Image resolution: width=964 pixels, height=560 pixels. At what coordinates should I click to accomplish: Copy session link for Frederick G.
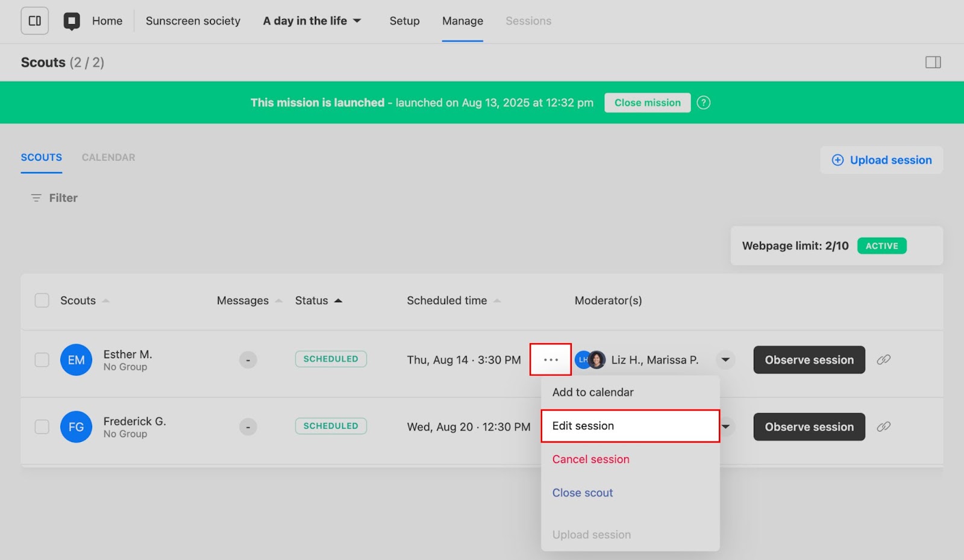point(883,426)
